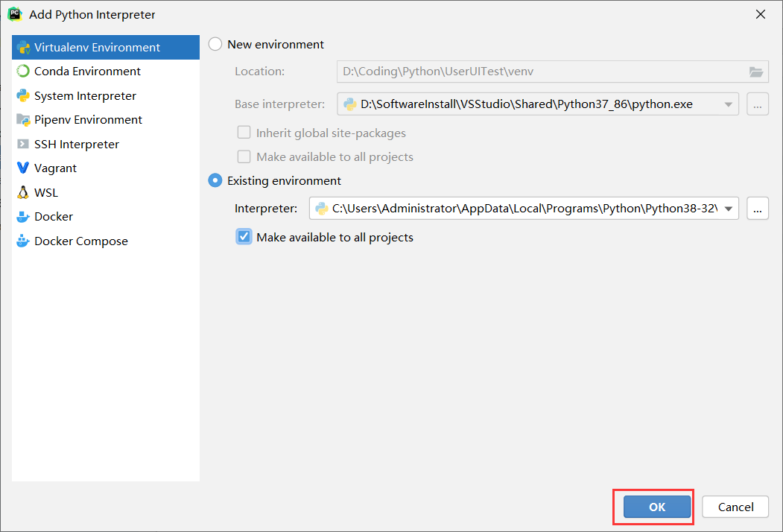The width and height of the screenshot is (783, 532).
Task: Select the Conda Environment option
Action: (86, 71)
